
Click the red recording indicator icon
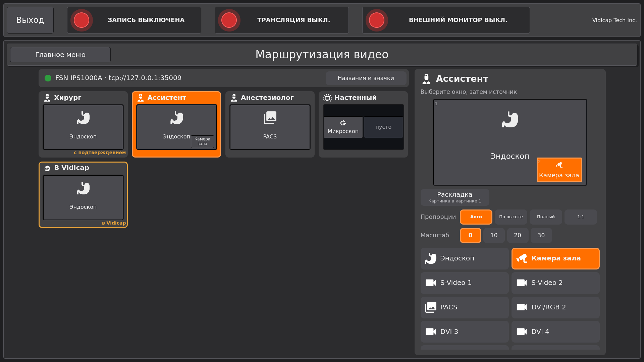click(82, 20)
